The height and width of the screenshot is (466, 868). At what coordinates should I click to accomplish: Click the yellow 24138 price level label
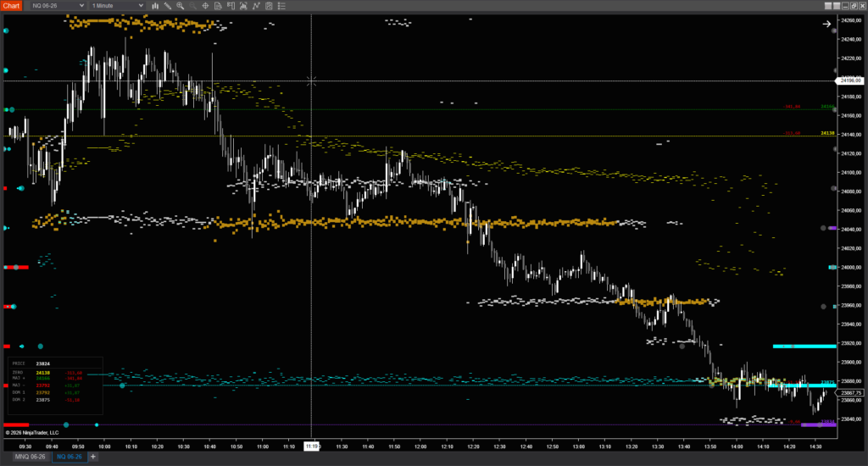point(827,134)
